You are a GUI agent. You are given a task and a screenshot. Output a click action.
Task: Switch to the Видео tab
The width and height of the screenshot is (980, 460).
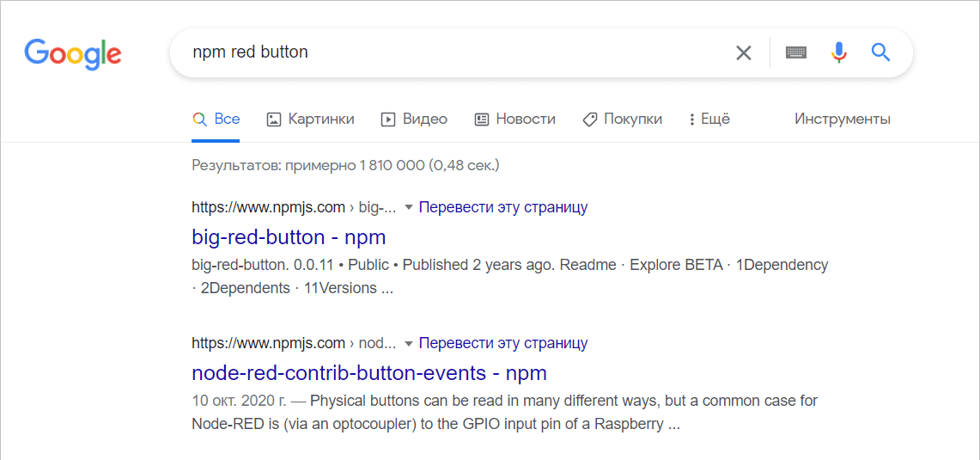pyautogui.click(x=414, y=119)
